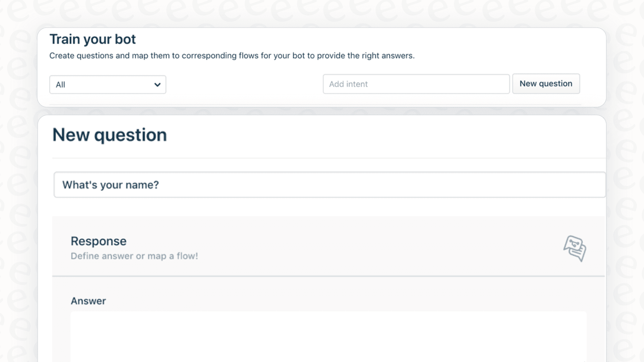Viewport: 644px width, 362px height.
Task: Click the chatbot conversation icon in Response section
Action: coord(574,249)
